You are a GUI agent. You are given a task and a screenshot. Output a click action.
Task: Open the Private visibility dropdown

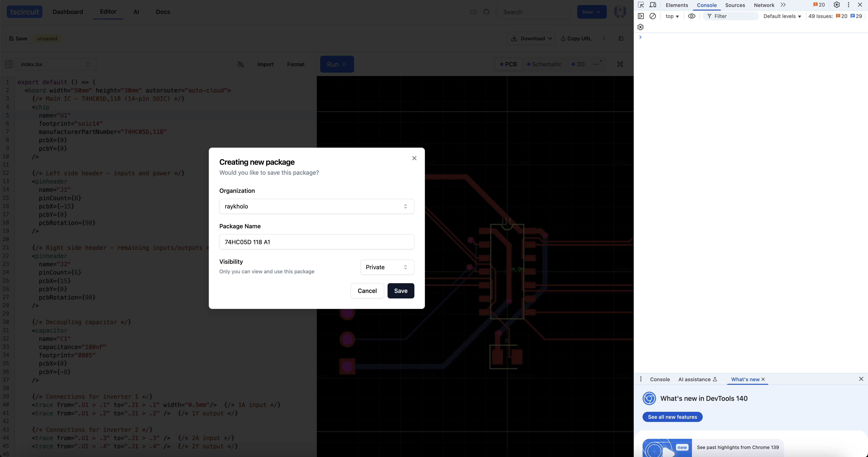click(x=387, y=267)
